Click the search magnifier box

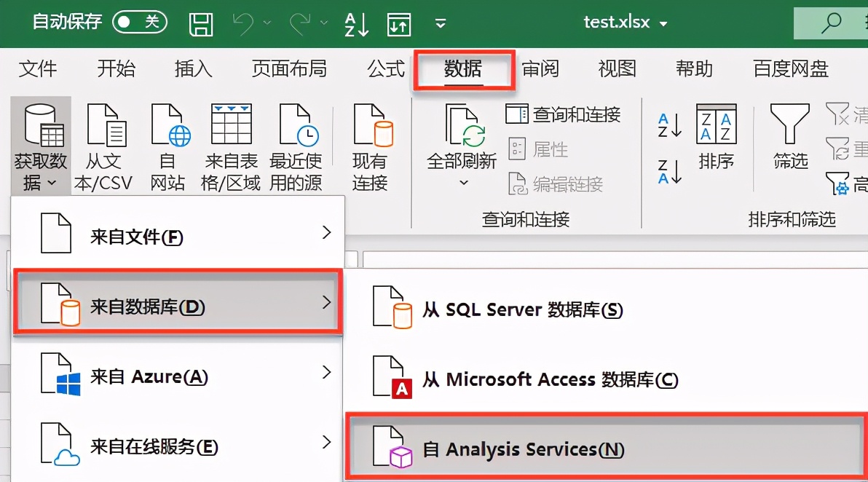[831, 23]
